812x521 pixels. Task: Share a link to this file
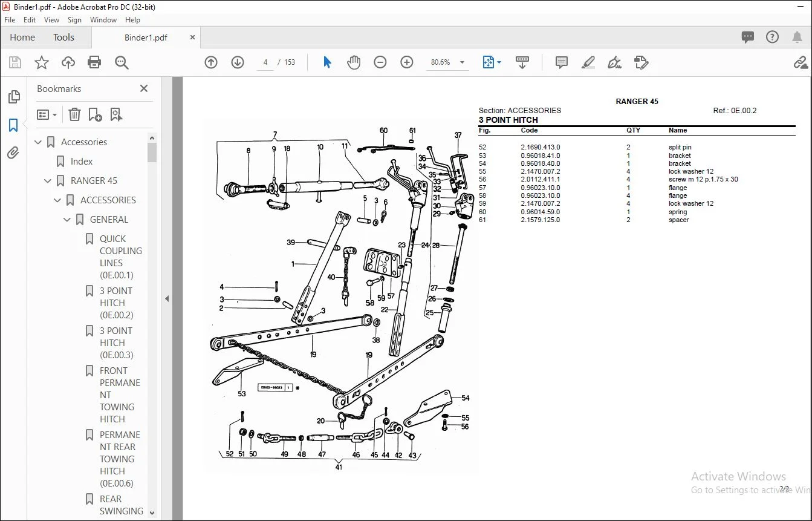click(801, 62)
